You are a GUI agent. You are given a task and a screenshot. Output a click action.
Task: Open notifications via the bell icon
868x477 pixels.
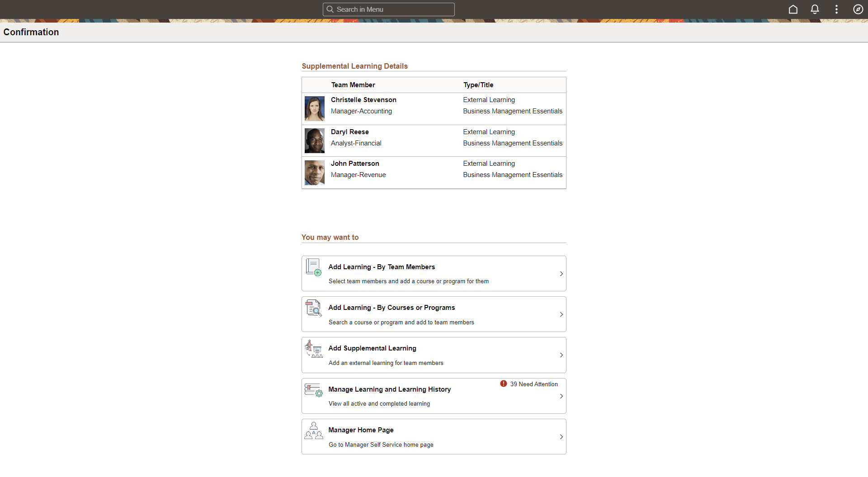pyautogui.click(x=815, y=9)
